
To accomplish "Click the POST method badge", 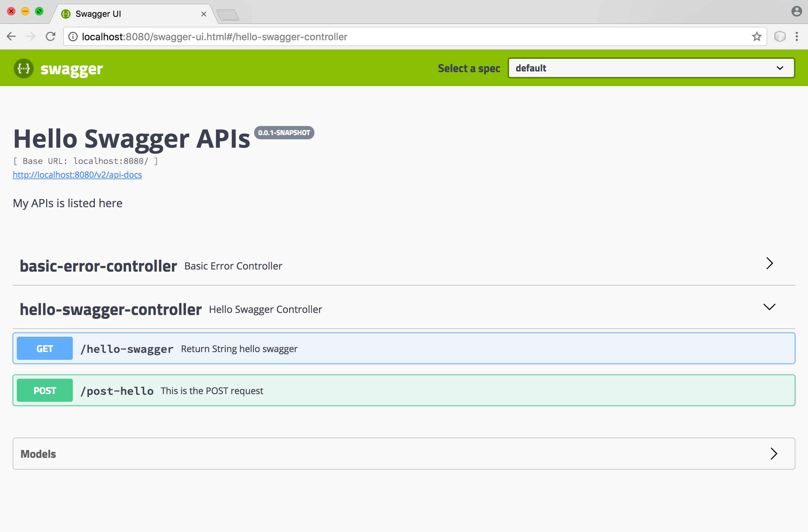I will [x=45, y=391].
